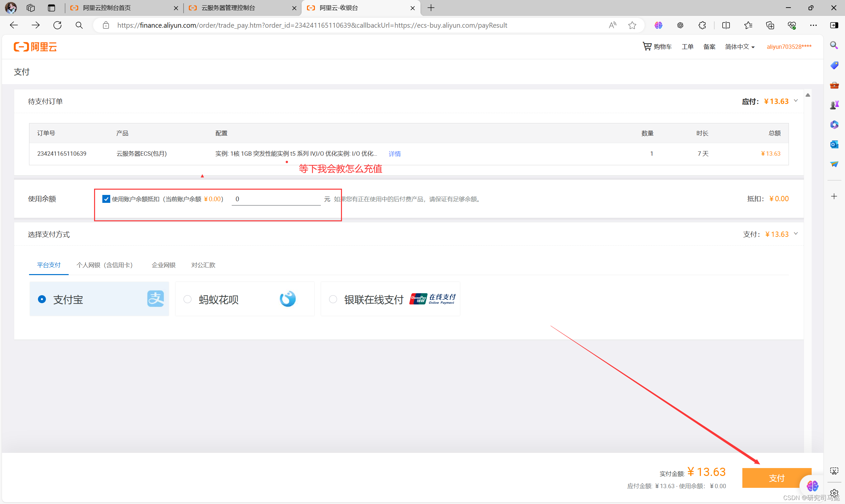Open the browser profile avatar
The height and width of the screenshot is (504, 845).
[11, 8]
